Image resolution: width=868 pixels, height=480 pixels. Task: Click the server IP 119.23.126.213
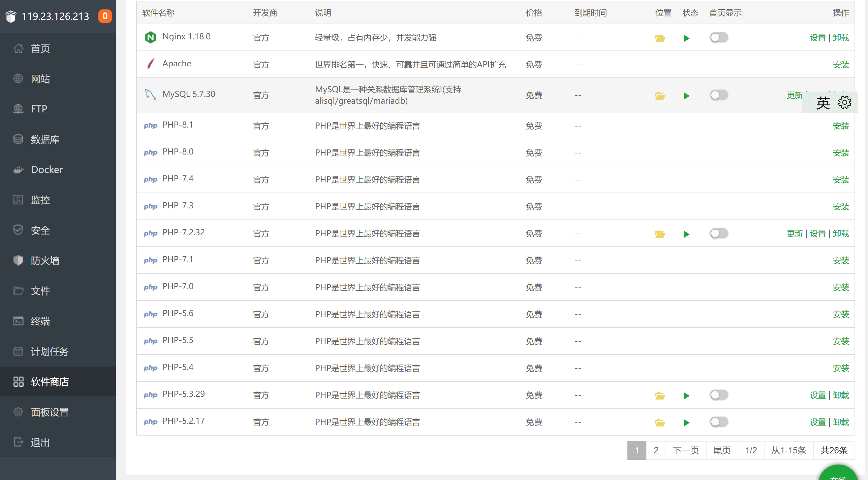55,16
